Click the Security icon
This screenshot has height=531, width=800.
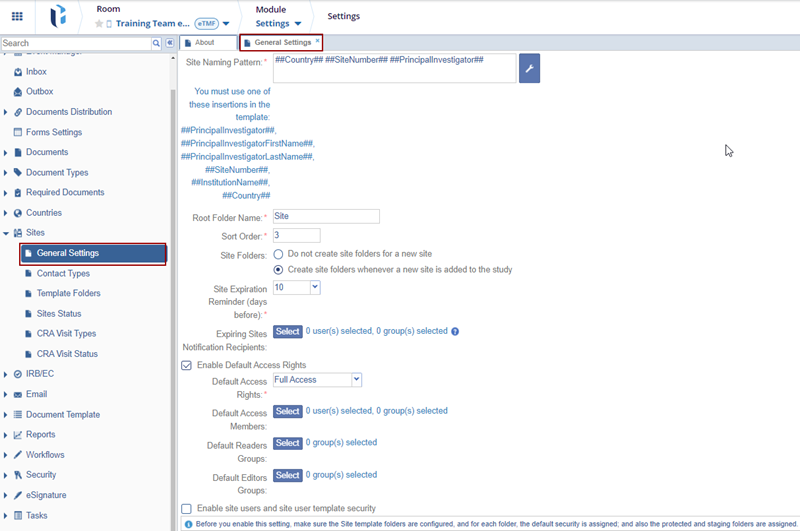(18, 475)
